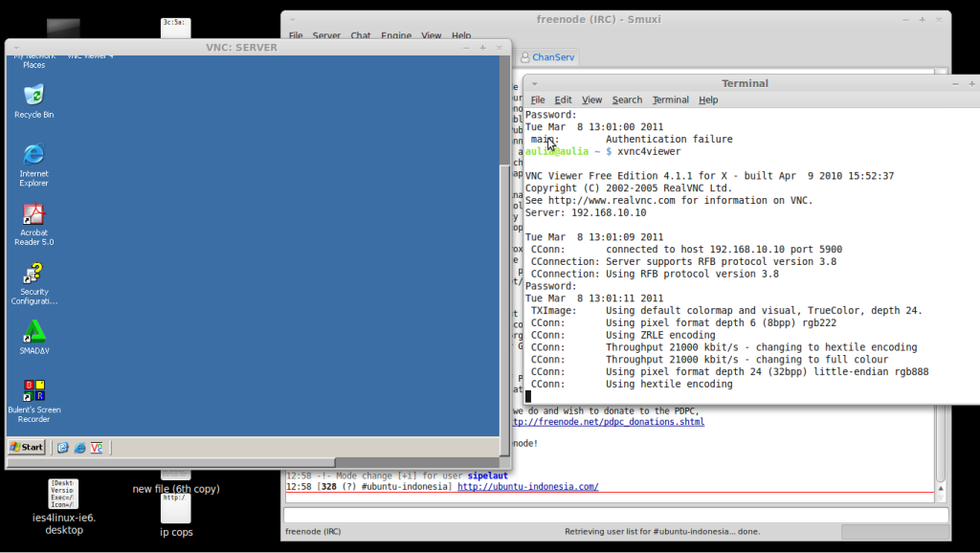This screenshot has height=553, width=980.
Task: Select the SMADAV antivirus shortcut
Action: tap(33, 338)
